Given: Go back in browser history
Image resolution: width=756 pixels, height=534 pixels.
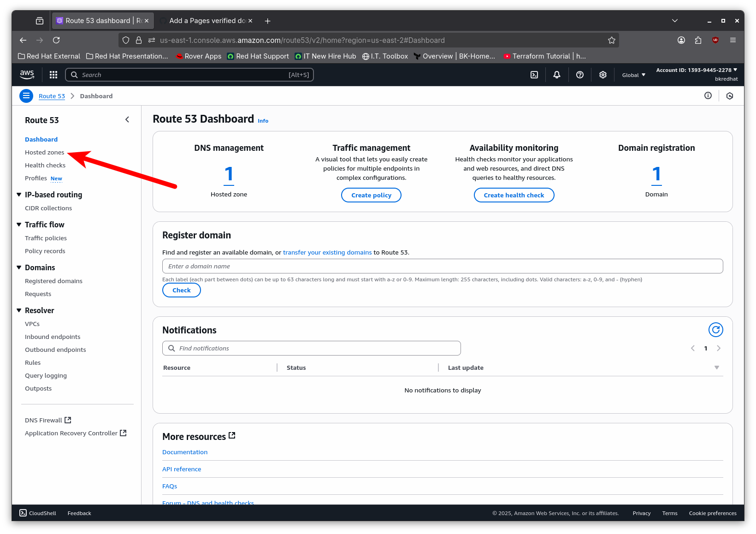Looking at the screenshot, I should (x=23, y=40).
